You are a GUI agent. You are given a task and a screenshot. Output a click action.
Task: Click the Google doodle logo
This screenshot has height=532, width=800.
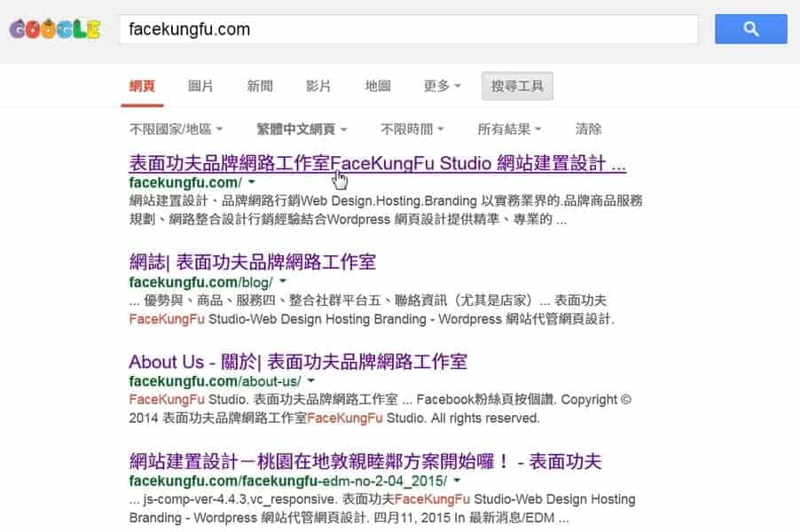point(55,29)
